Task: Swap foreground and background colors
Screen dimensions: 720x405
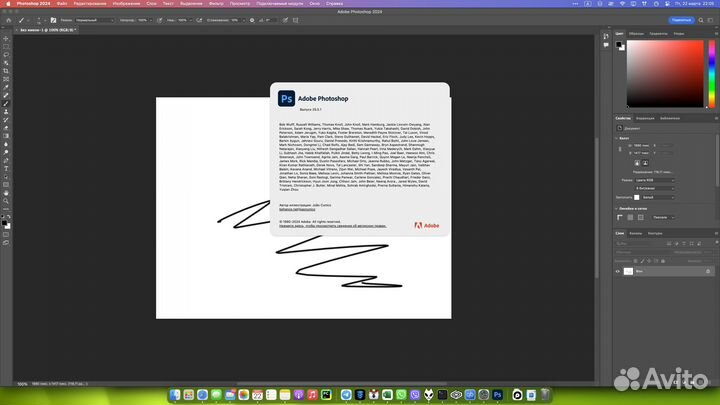Action: coord(9,217)
